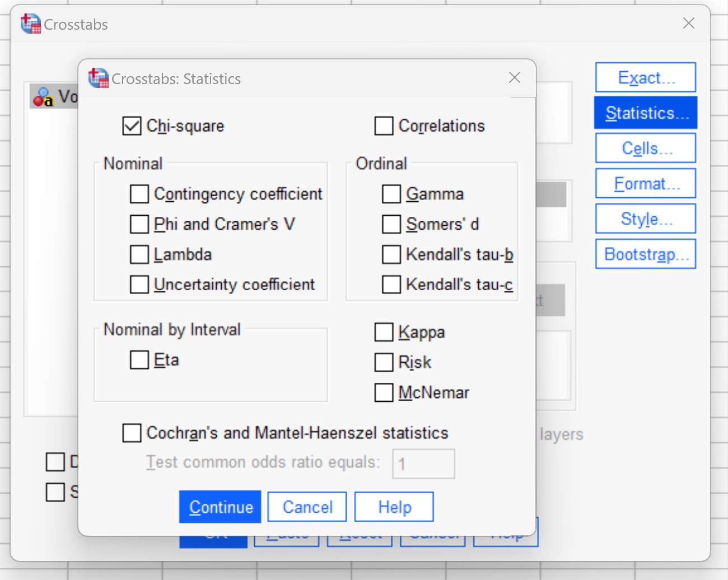
Task: Click the Crosstabs Statistics dialog title icon
Action: (x=99, y=78)
